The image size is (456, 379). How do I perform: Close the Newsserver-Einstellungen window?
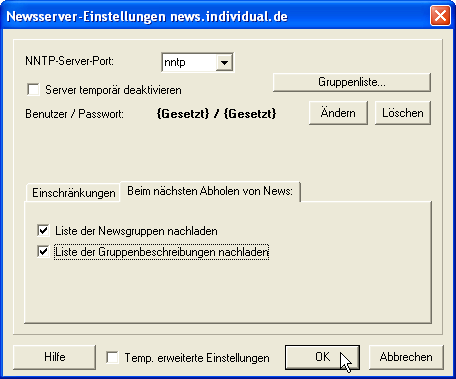pos(440,16)
